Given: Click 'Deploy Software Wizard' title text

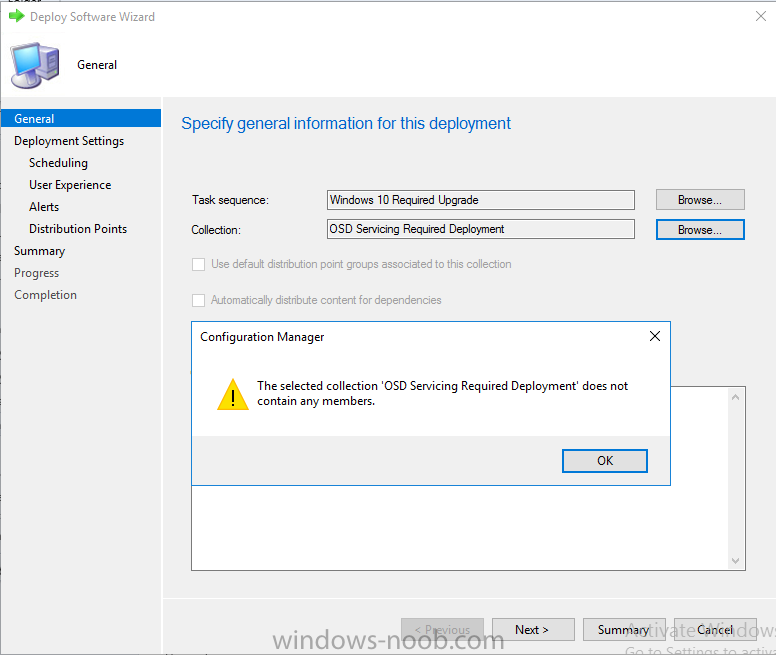Looking at the screenshot, I should [x=93, y=17].
